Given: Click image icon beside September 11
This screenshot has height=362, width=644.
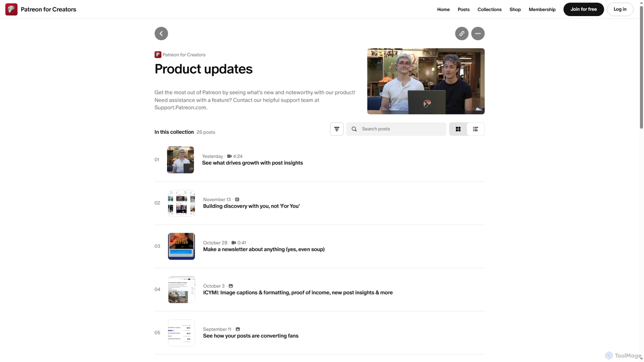Looking at the screenshot, I should pyautogui.click(x=238, y=329).
